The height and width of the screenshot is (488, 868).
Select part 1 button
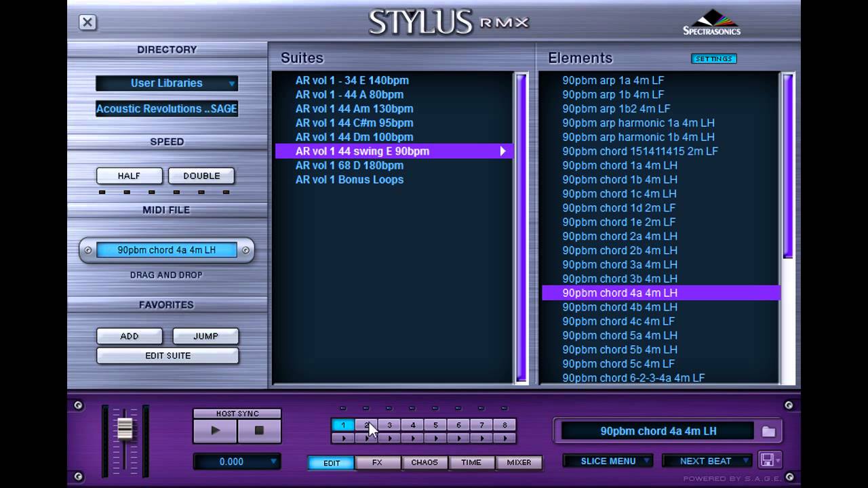tap(343, 425)
